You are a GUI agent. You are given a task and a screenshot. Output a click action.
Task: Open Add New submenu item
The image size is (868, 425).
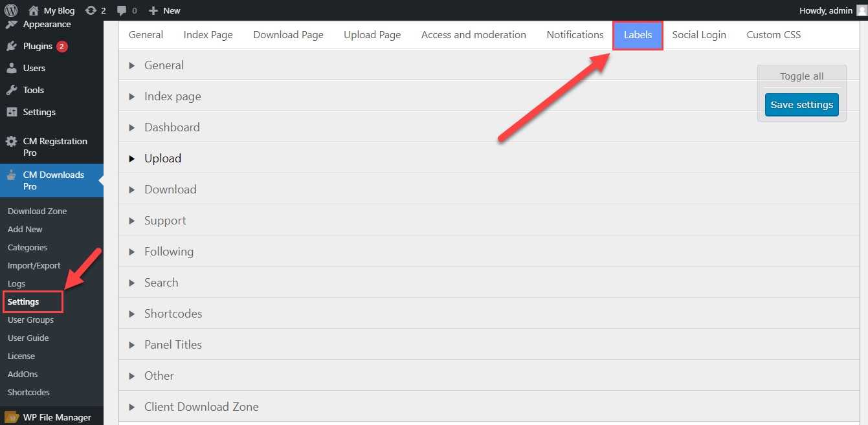click(x=25, y=229)
